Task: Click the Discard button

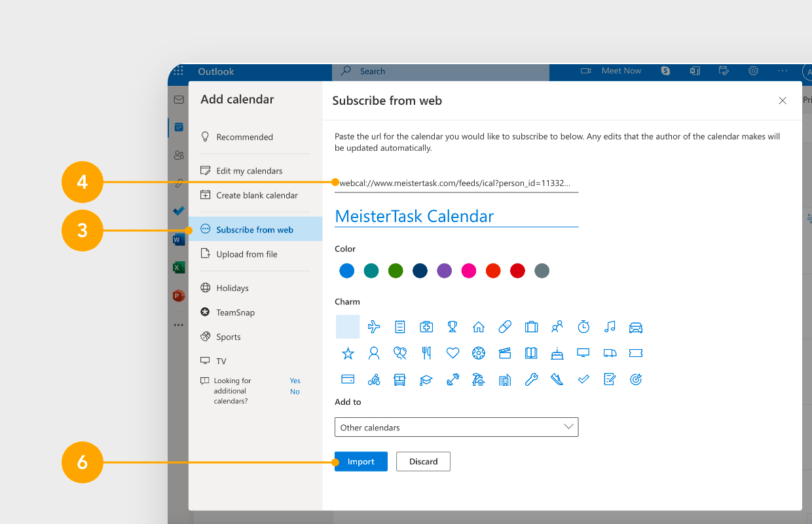Action: (x=424, y=462)
